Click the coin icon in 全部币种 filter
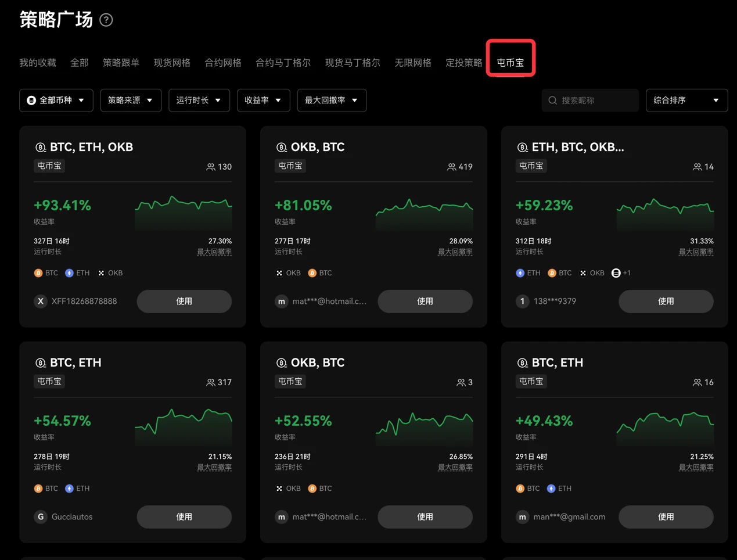The height and width of the screenshot is (560, 737). click(x=31, y=100)
